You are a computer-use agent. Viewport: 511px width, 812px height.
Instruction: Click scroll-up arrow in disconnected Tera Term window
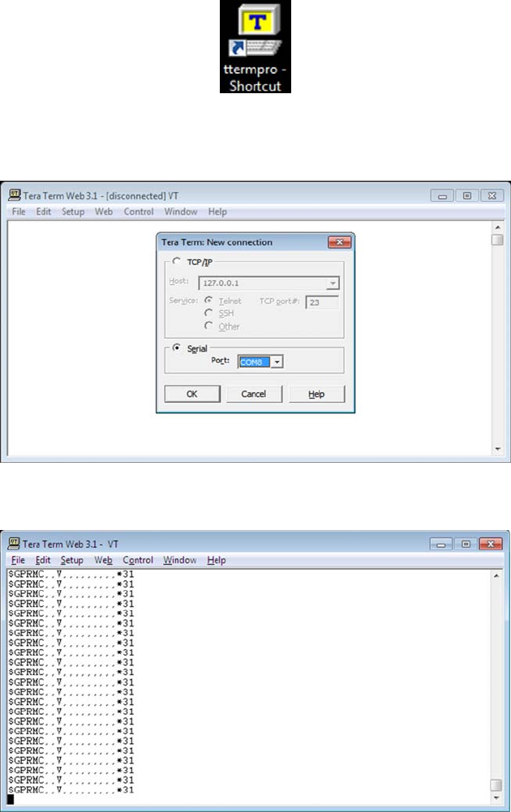(497, 228)
